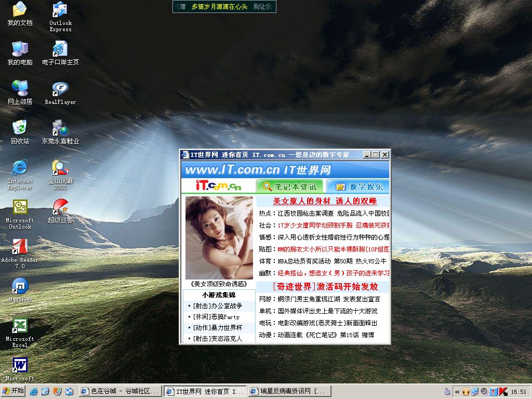Screen dimensions: 532x399
Task: Select the 我的电脑 desktop icon
Action: pyautogui.click(x=20, y=54)
